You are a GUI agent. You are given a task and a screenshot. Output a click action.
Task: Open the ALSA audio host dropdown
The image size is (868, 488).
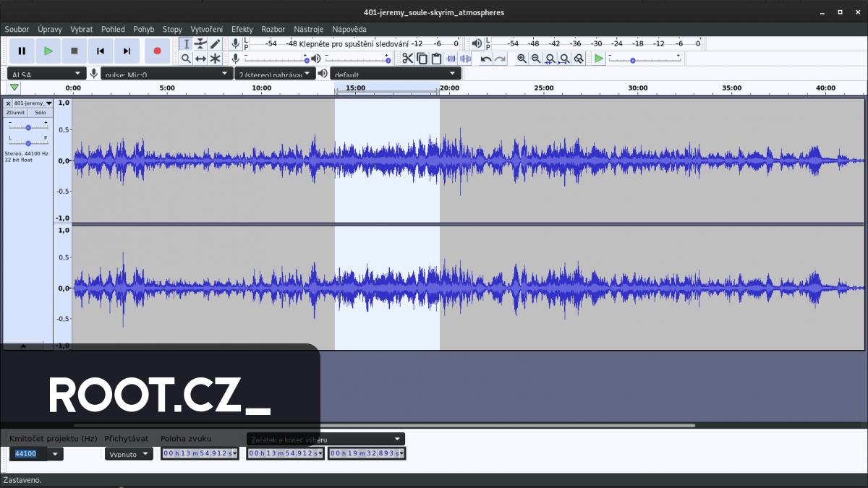(46, 72)
